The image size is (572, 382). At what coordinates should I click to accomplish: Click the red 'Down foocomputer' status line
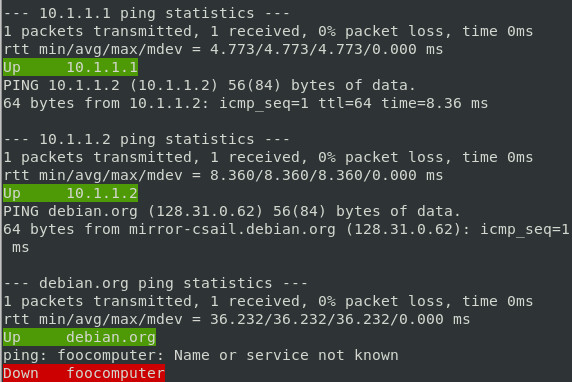(x=84, y=373)
